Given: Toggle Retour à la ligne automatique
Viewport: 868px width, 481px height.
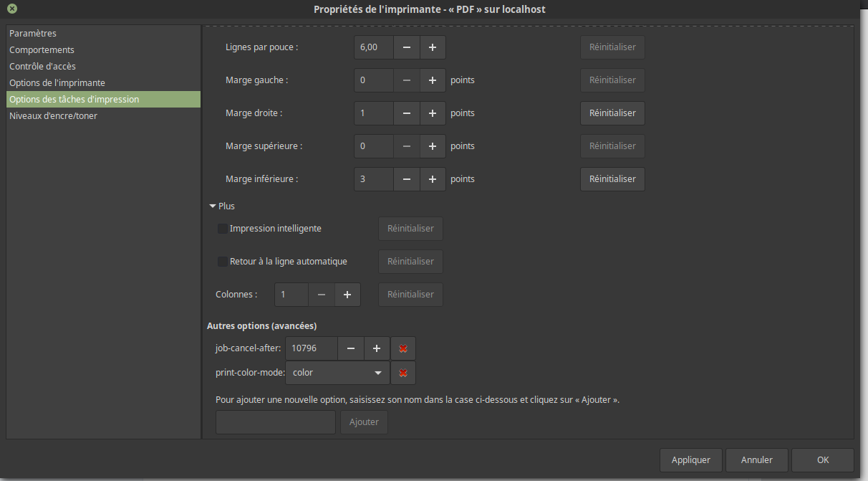Looking at the screenshot, I should click(x=223, y=262).
